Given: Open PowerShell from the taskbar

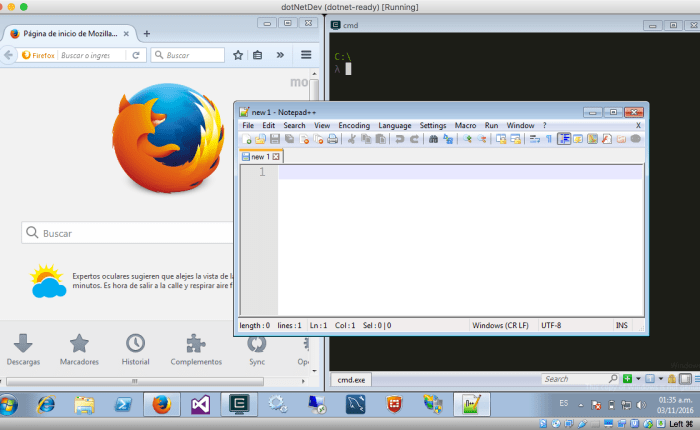Looking at the screenshot, I should click(123, 405).
